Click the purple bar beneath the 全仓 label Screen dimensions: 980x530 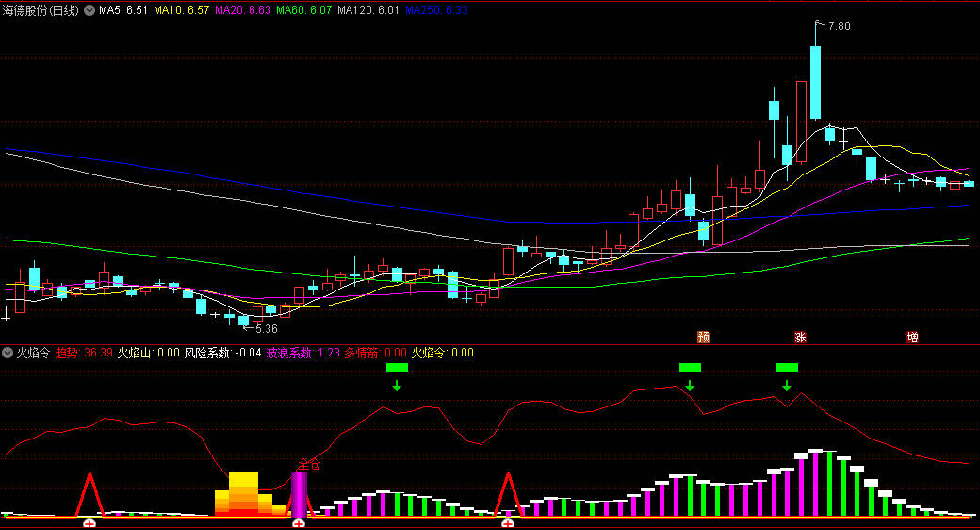click(x=300, y=494)
